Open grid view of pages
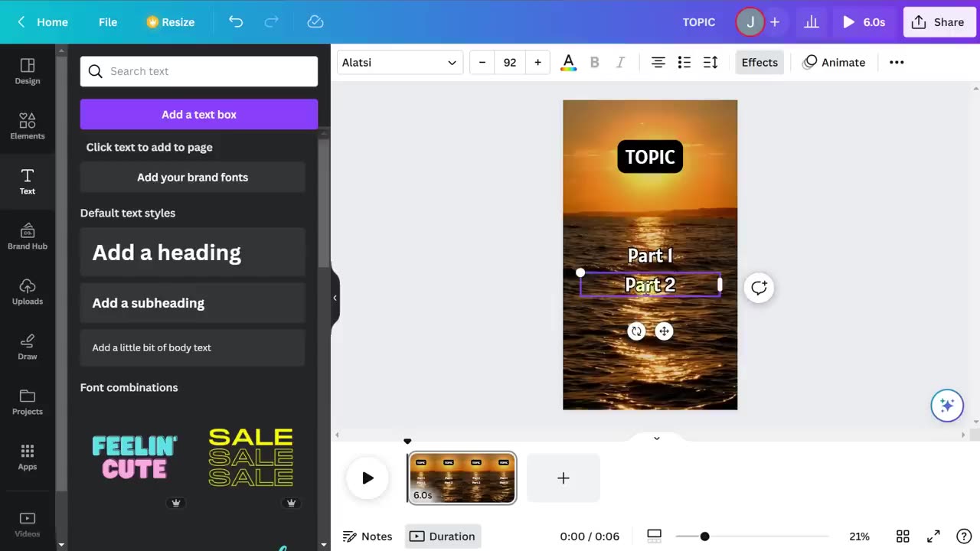 pyautogui.click(x=903, y=536)
